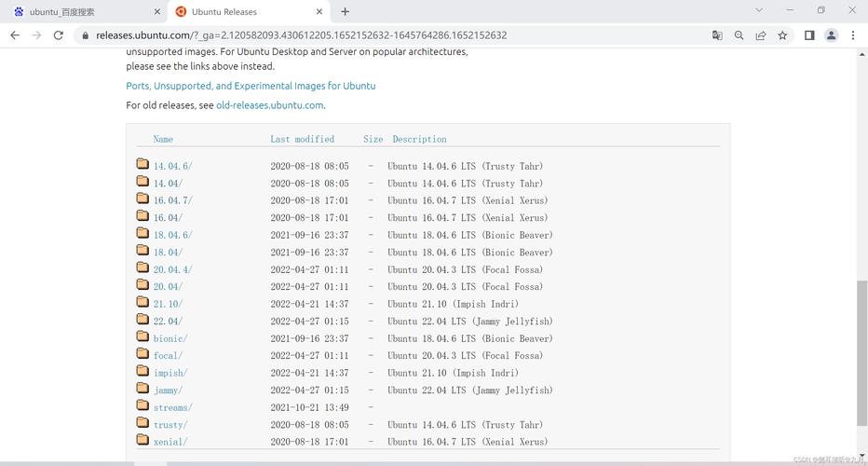This screenshot has height=466, width=868.
Task: Sort by Name column header
Action: (163, 139)
